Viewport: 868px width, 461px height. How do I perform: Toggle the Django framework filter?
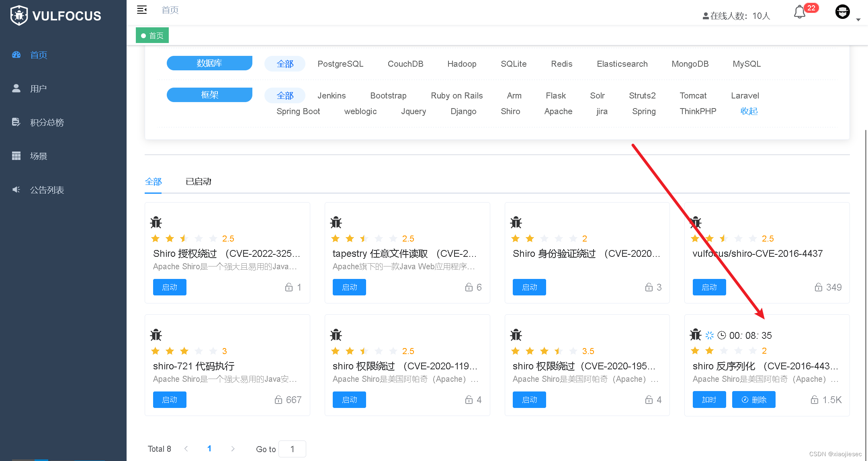tap(463, 111)
